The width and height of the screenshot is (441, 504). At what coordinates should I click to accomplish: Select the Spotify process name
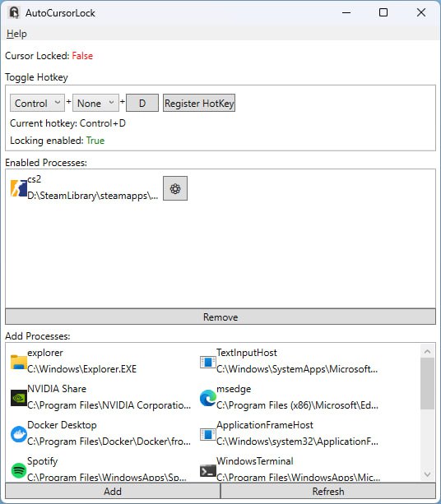(x=43, y=461)
